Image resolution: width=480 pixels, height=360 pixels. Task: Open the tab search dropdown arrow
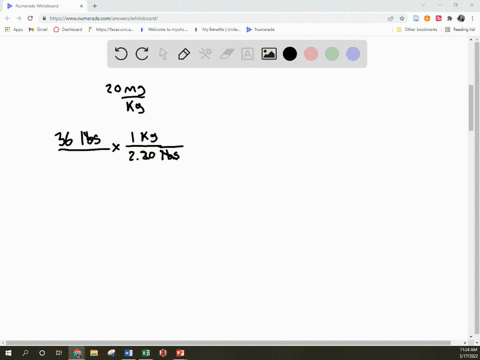[x=423, y=5]
